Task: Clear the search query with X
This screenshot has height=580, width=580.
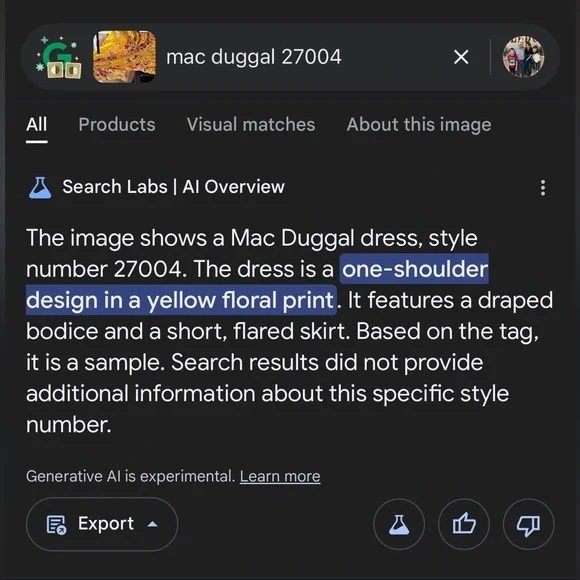Action: (461, 57)
